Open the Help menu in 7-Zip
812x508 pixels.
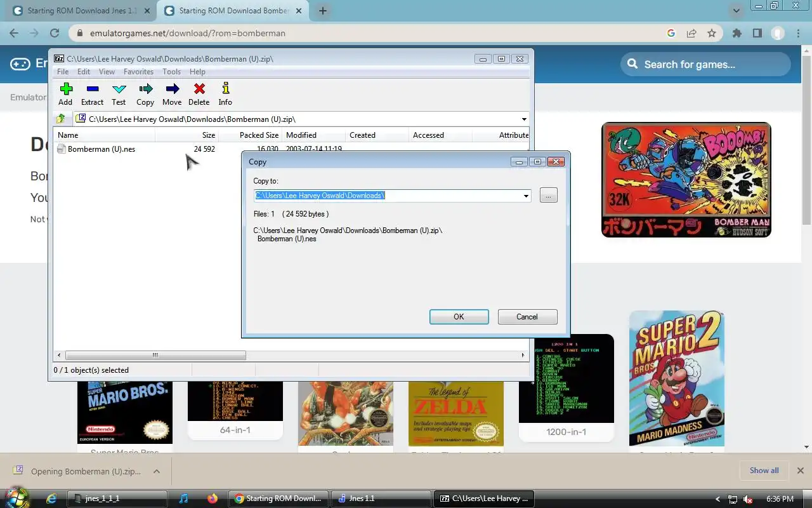197,72
